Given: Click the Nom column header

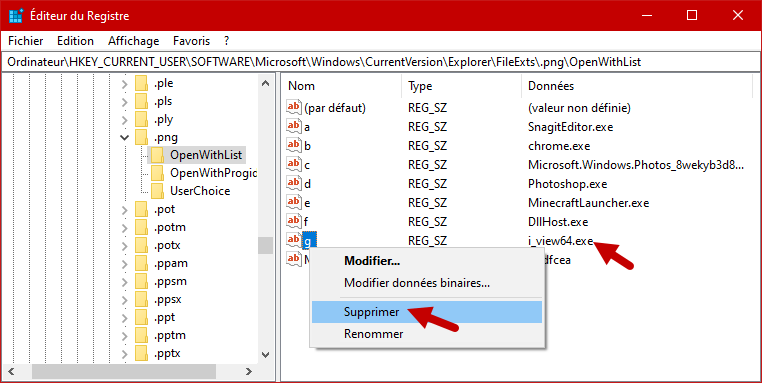Looking at the screenshot, I should pyautogui.click(x=342, y=86).
